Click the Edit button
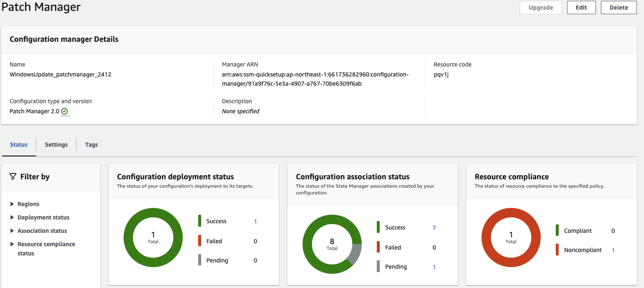644x288 pixels. [581, 7]
